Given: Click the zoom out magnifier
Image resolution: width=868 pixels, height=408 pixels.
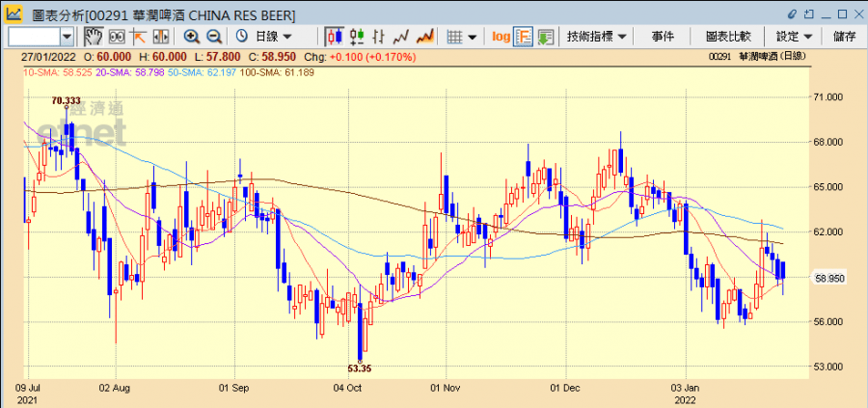Looking at the screenshot, I should 214,37.
